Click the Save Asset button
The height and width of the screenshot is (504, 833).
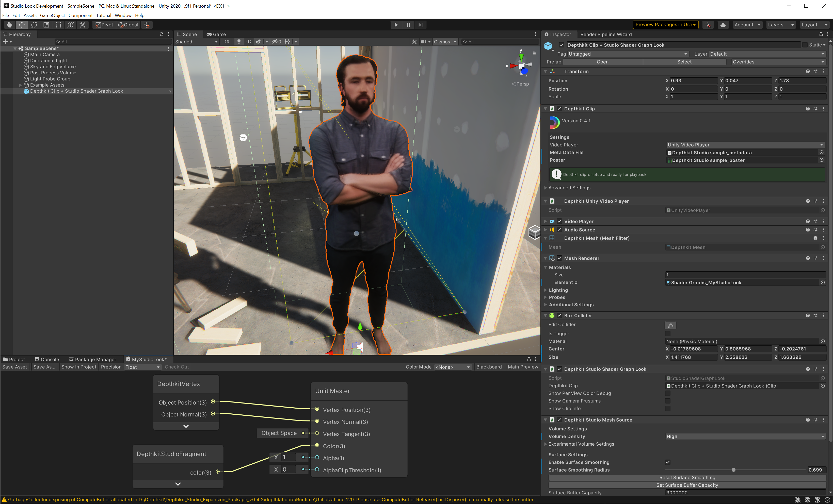tap(14, 367)
